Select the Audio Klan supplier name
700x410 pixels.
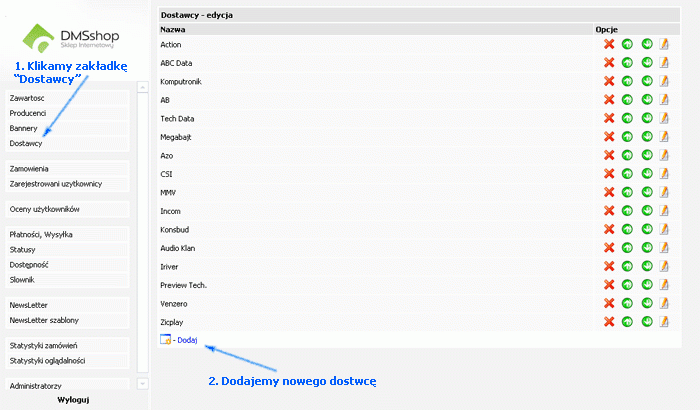[x=178, y=248]
